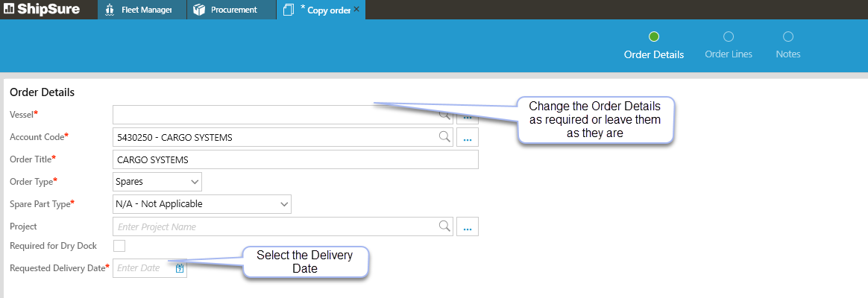Click the Vessel search magnifier icon
This screenshot has width=868, height=298.
[x=444, y=115]
